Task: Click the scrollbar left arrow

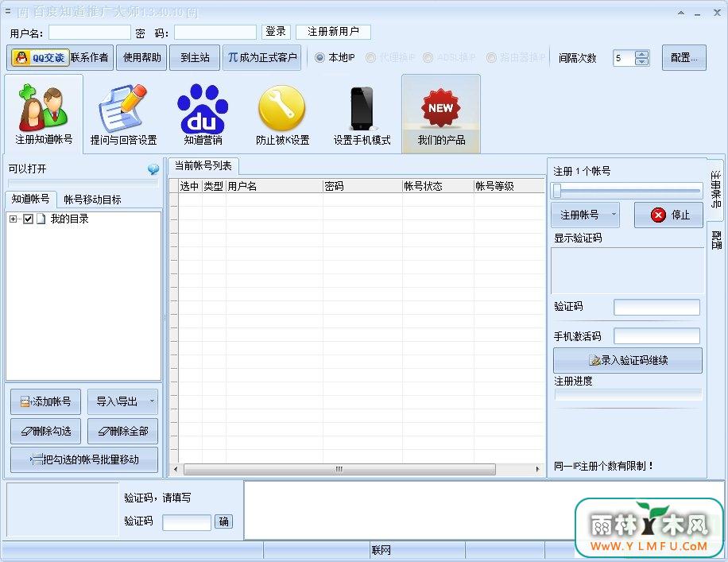Action: [176, 469]
